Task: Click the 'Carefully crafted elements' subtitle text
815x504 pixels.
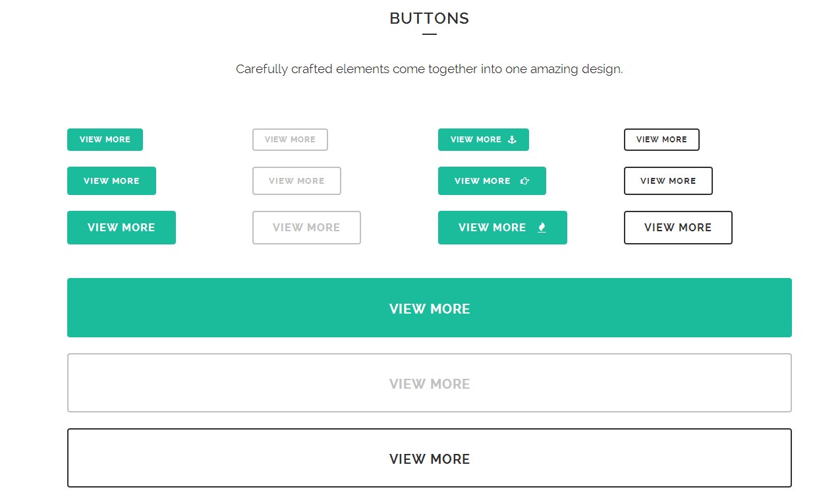Action: click(429, 69)
